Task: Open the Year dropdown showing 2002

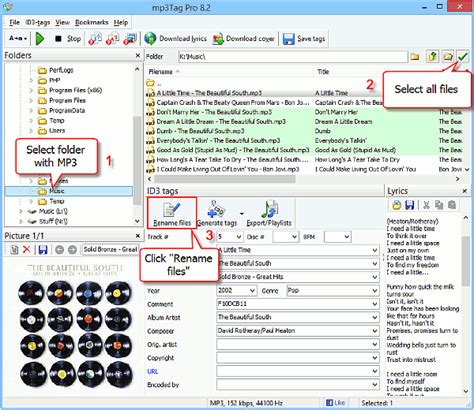Action: tap(252, 291)
